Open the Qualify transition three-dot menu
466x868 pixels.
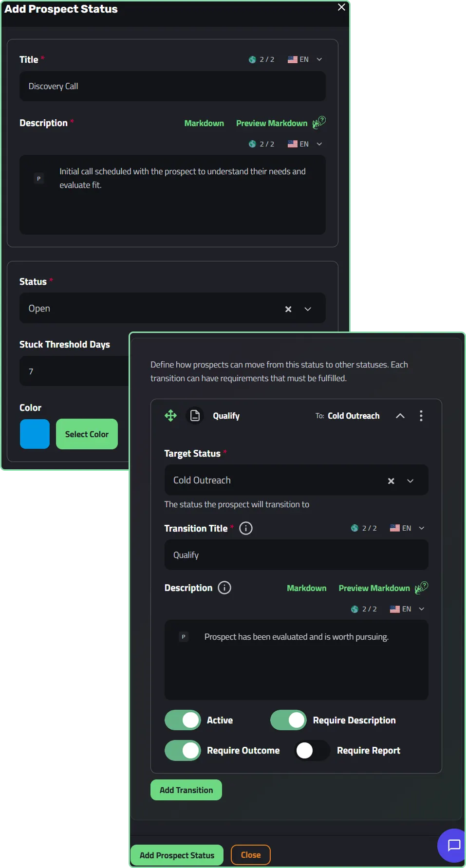click(x=421, y=416)
